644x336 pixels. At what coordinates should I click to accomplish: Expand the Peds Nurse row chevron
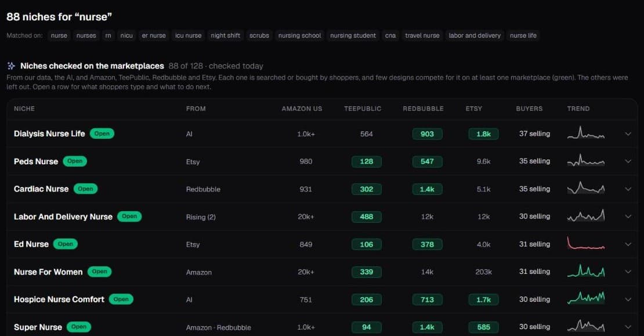click(628, 161)
